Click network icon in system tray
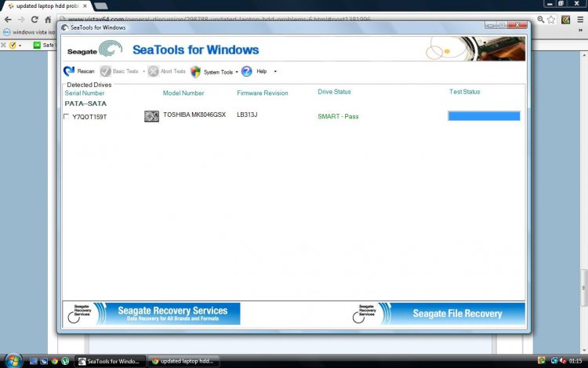 pos(554,361)
